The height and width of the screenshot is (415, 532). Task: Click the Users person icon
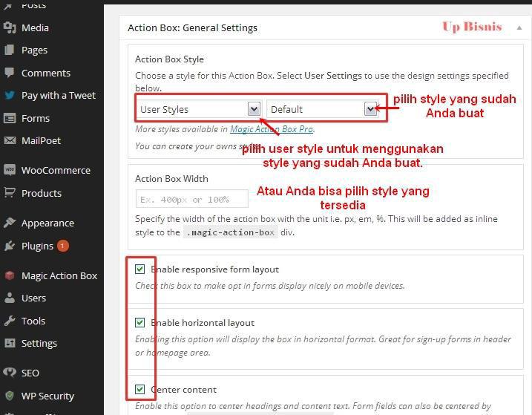point(10,298)
